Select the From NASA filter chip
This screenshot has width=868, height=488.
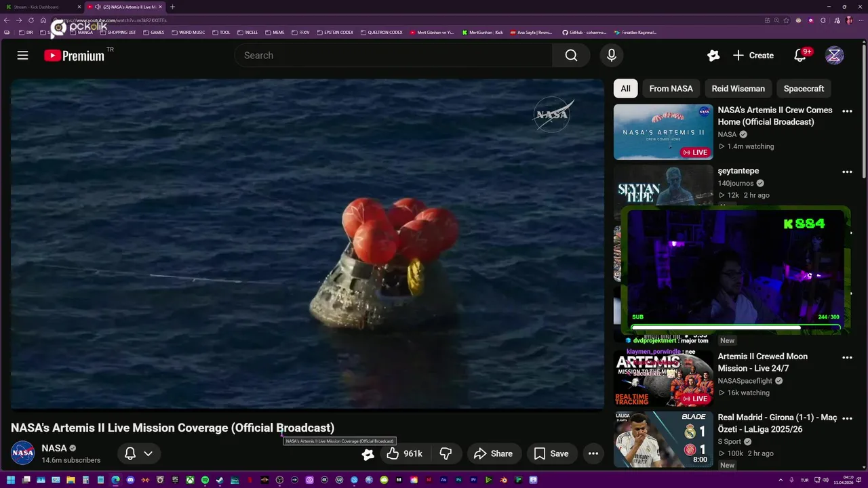[671, 89]
